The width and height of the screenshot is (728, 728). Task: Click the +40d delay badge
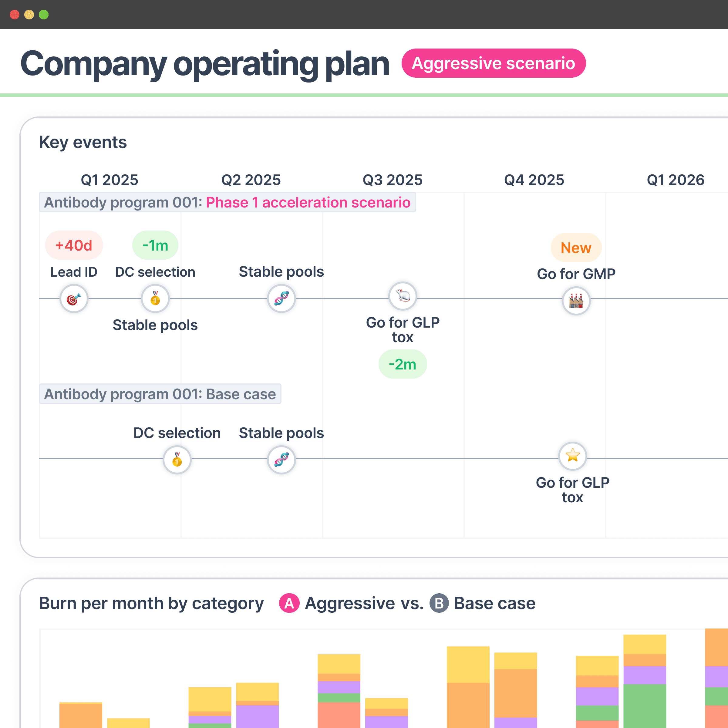[x=74, y=245]
